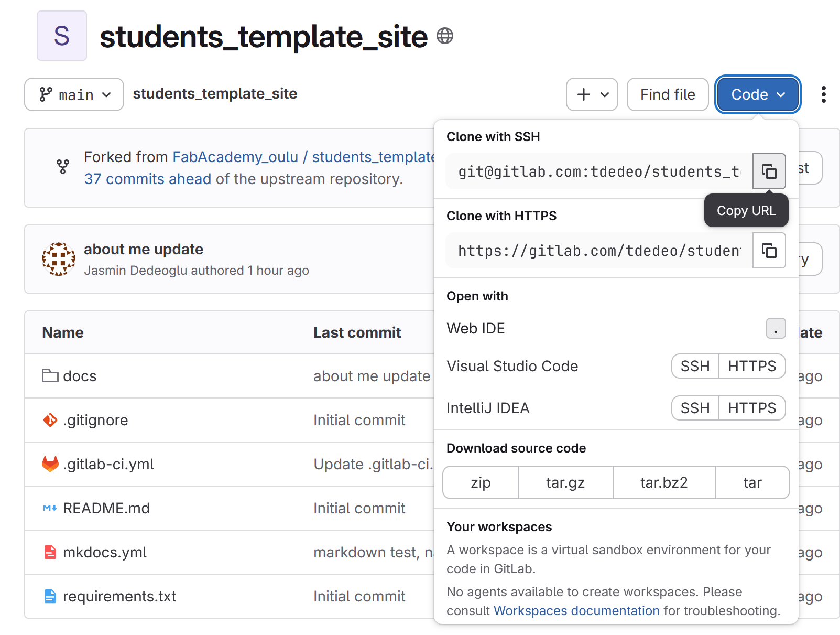The height and width of the screenshot is (635, 840).
Task: Open in IntelliJ IDEA via SSH
Action: [x=695, y=408]
